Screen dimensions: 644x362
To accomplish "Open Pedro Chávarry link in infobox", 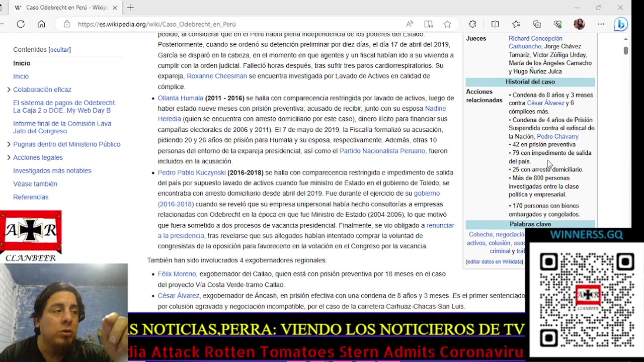I will pos(557,136).
